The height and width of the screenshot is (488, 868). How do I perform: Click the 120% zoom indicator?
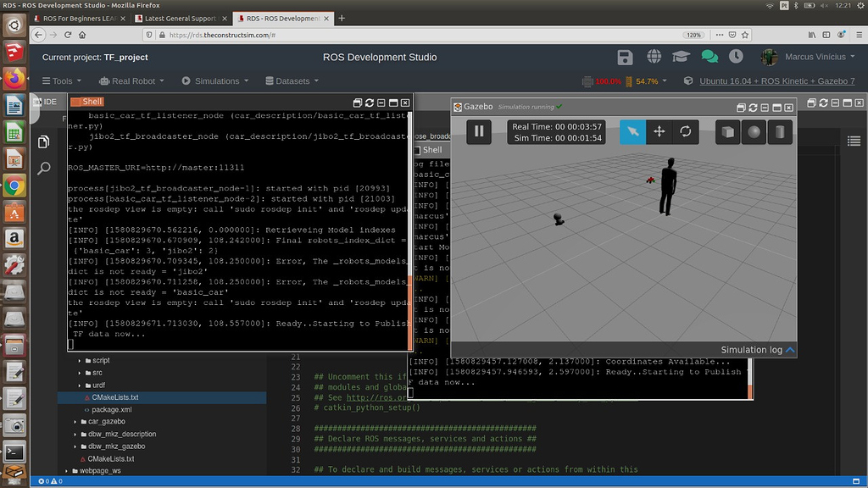tap(693, 35)
